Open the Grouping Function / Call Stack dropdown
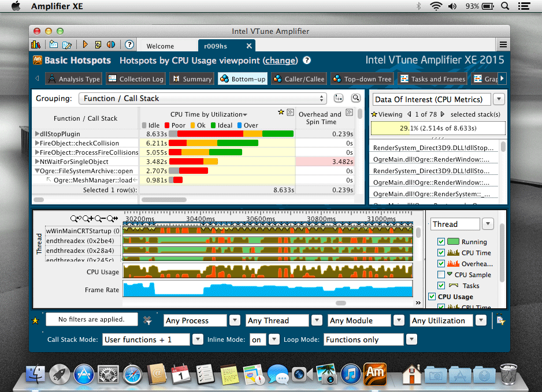The image size is (542, 392). (x=203, y=98)
